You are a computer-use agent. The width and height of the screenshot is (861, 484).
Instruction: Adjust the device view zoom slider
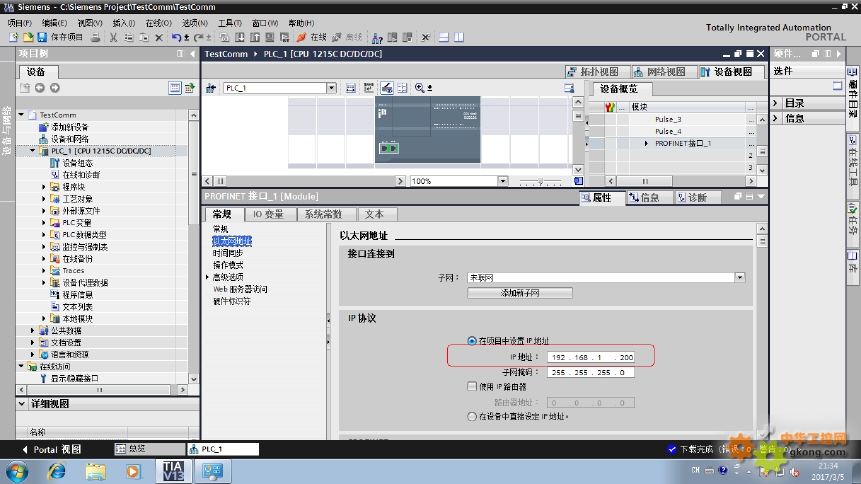[x=540, y=181]
